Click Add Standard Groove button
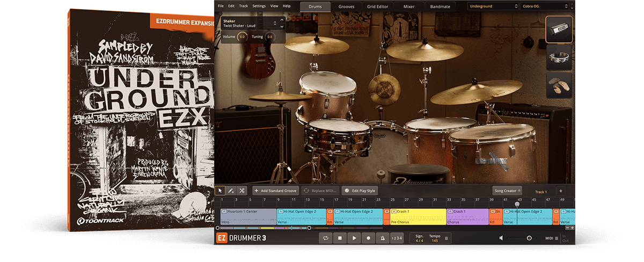Screen dimensions: 644x262 (x=275, y=191)
